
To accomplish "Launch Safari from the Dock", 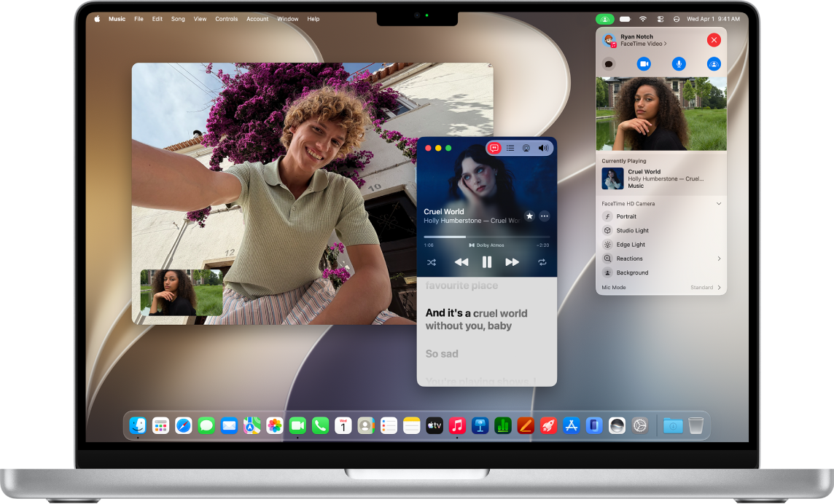I will (184, 425).
